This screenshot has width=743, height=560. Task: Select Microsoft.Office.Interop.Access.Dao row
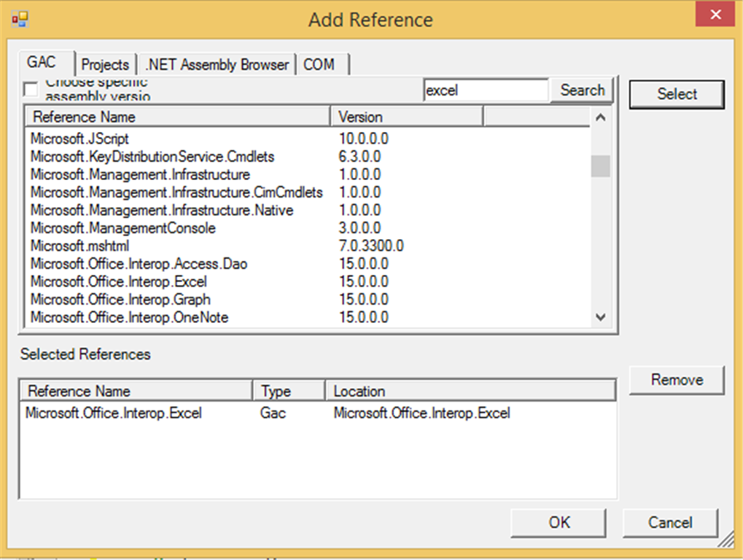[139, 264]
